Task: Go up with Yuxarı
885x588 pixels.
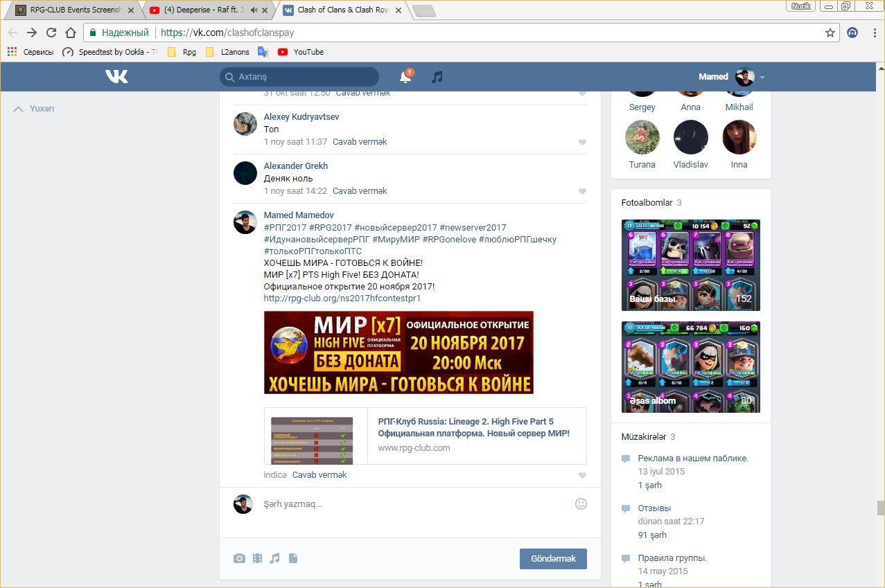Action: [x=35, y=109]
